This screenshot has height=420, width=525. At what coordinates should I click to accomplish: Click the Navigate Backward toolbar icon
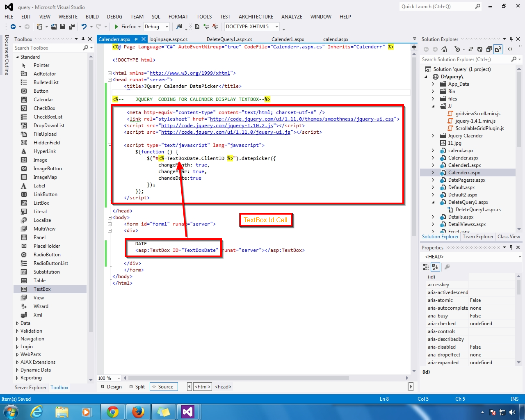(x=14, y=26)
